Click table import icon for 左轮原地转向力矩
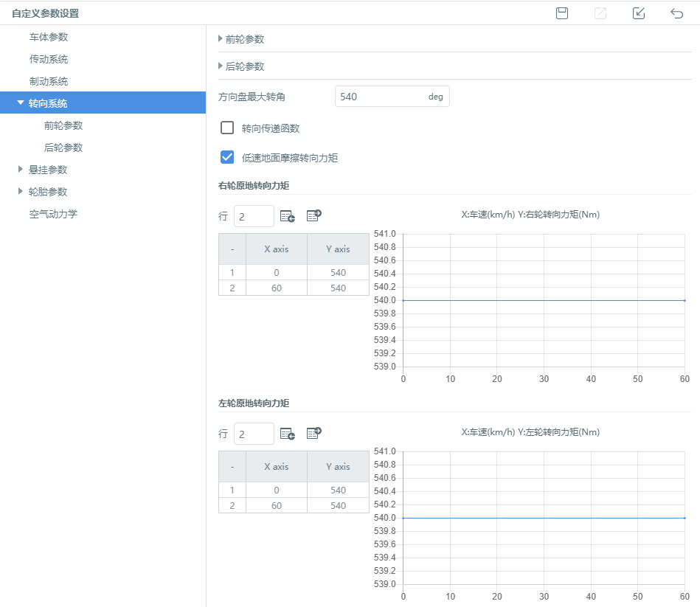700x607 pixels. tap(288, 434)
